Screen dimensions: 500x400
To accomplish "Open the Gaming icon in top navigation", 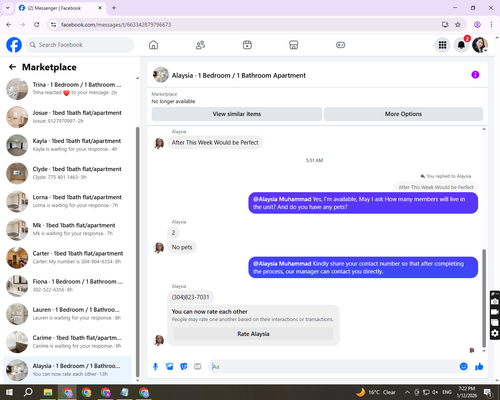I will tap(340, 45).
